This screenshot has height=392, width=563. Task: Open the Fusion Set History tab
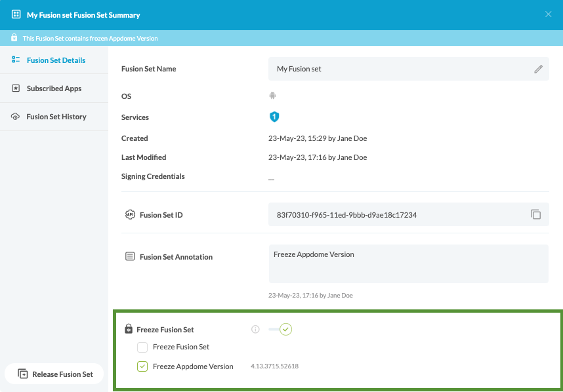point(56,117)
